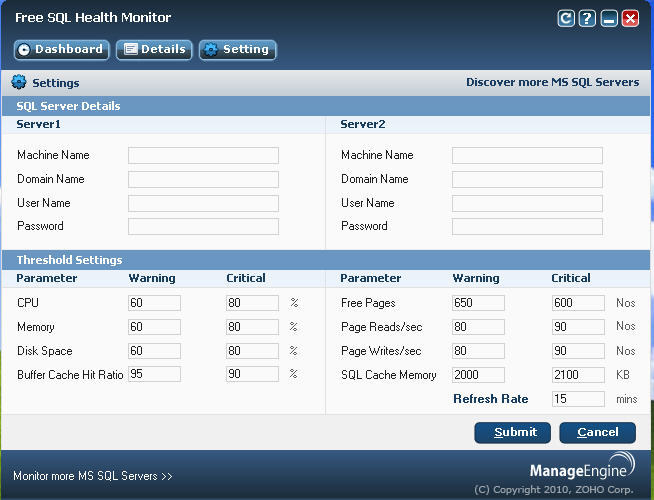Select the Setting tab
Screen dimensions: 654x500
click(x=238, y=50)
